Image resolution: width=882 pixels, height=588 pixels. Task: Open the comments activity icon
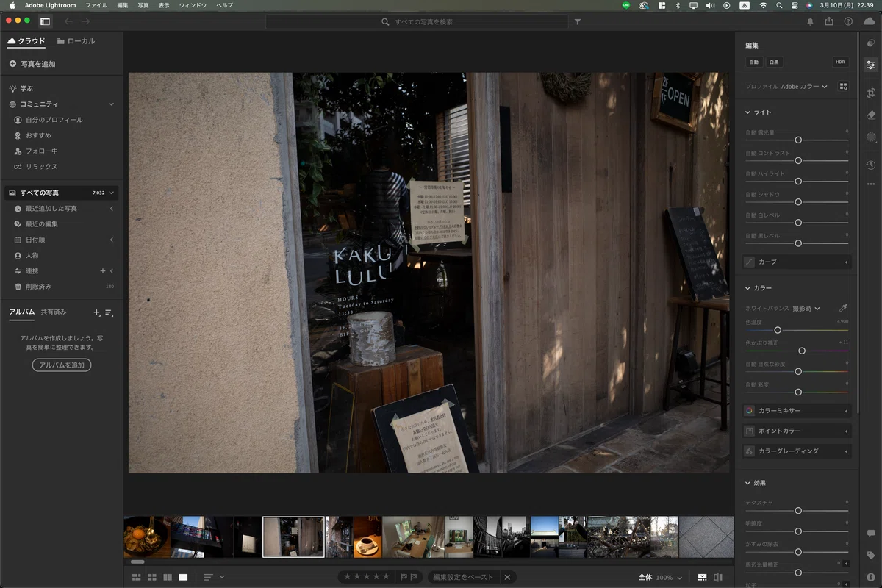coord(871,533)
